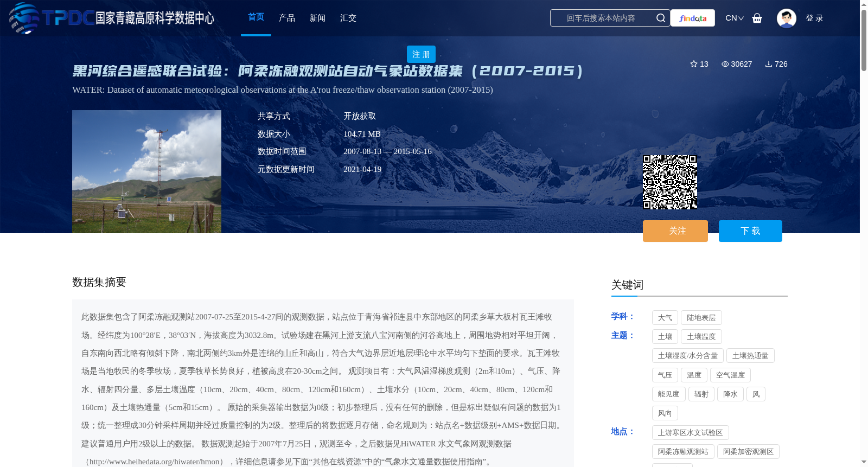Click the 国家青藏高原科学数据中心 site title
The height and width of the screenshot is (467, 868).
pos(155,18)
